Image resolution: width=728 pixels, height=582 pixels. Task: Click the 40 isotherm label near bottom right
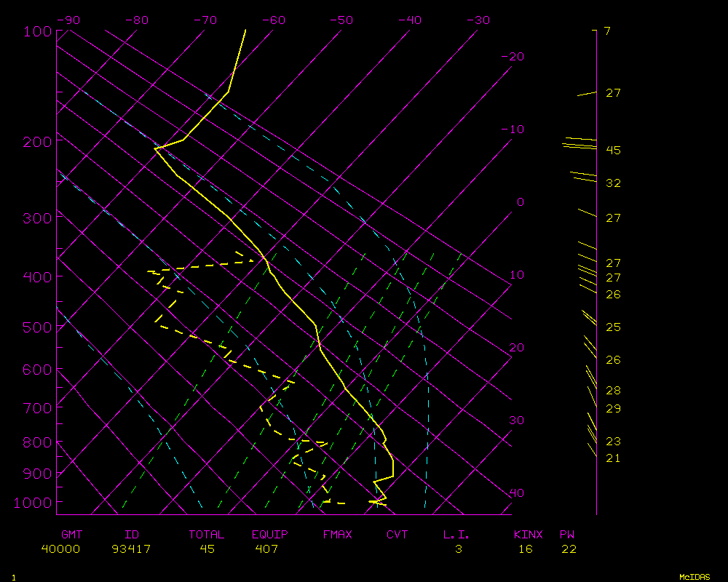point(516,493)
